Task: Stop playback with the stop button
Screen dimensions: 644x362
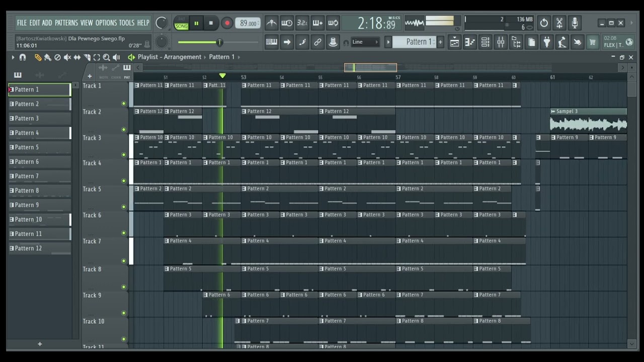Action: coord(211,23)
